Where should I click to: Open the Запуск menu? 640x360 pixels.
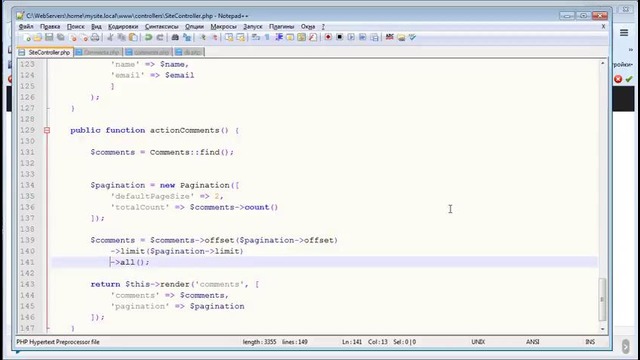(253, 27)
